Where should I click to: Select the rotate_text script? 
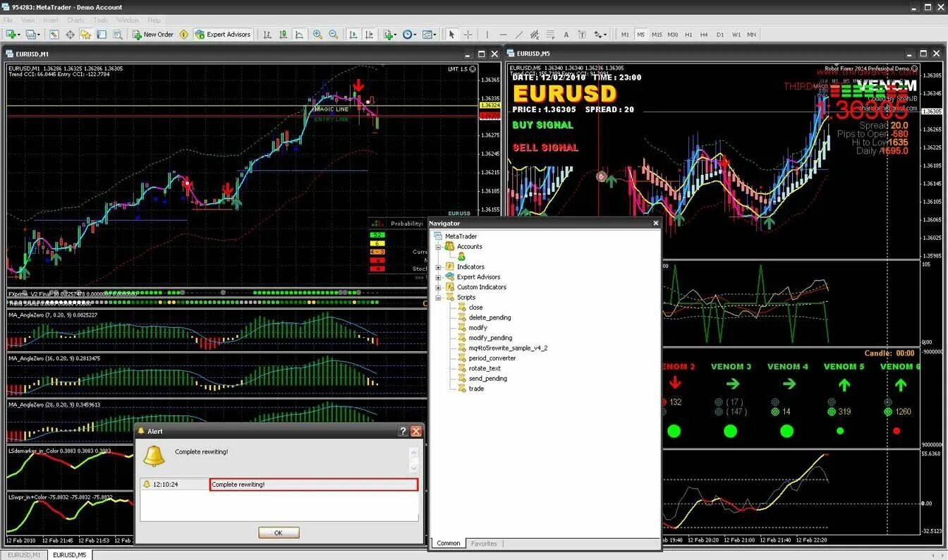[485, 368]
